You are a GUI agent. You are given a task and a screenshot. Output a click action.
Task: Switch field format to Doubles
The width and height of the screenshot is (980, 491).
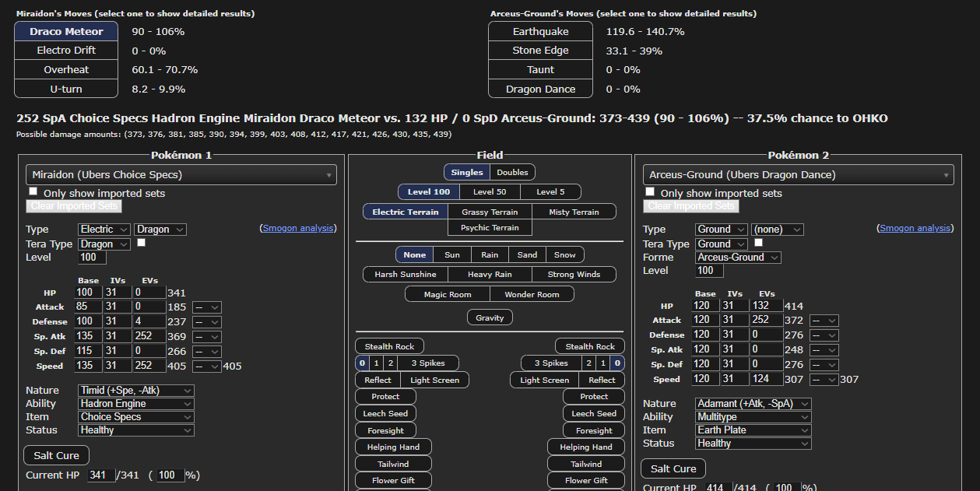[512, 172]
